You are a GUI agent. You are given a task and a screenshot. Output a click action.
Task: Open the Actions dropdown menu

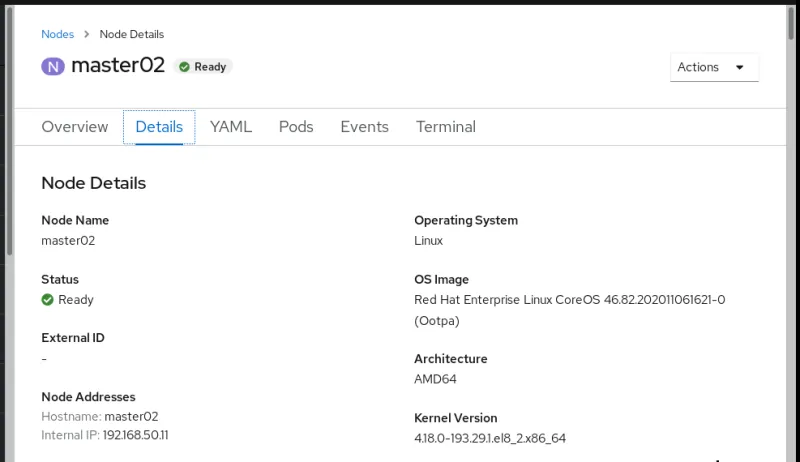point(713,67)
